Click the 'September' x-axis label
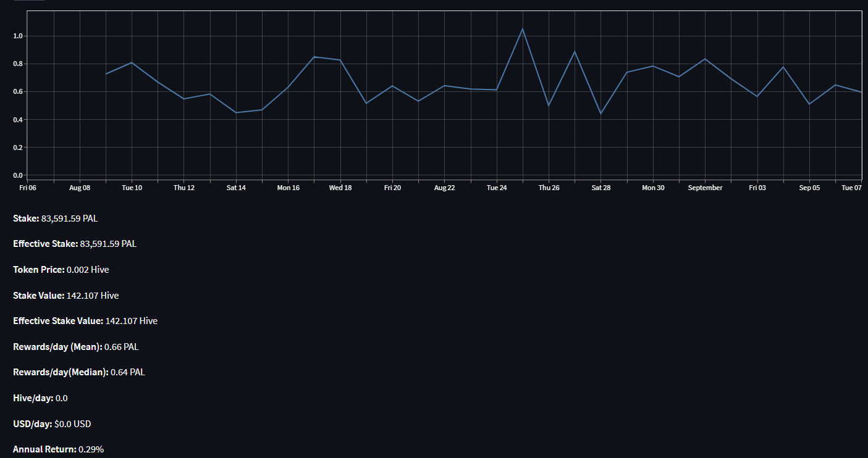Image resolution: width=868 pixels, height=458 pixels. click(705, 188)
